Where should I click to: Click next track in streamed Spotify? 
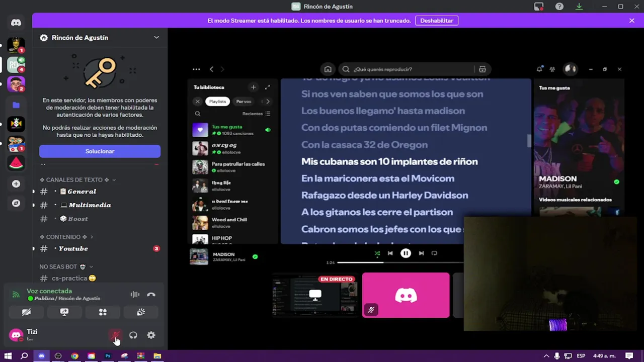coord(421,253)
